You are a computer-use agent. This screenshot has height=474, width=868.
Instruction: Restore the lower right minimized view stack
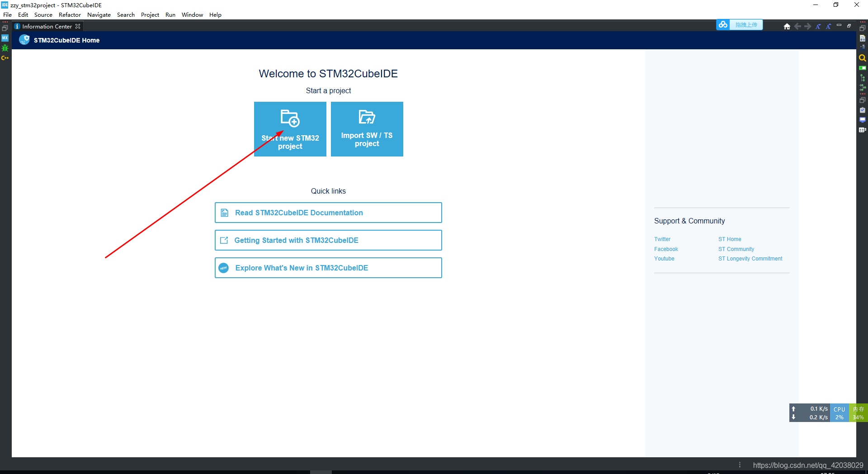click(863, 100)
